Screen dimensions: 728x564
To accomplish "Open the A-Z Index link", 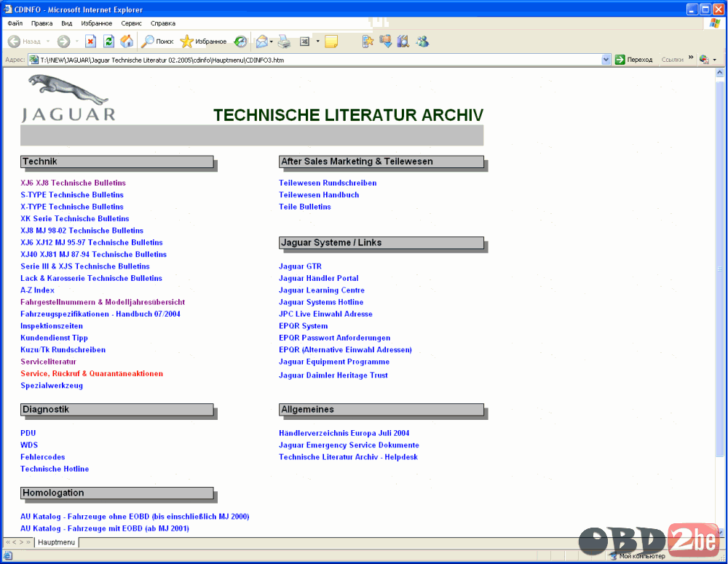I will pyautogui.click(x=37, y=290).
